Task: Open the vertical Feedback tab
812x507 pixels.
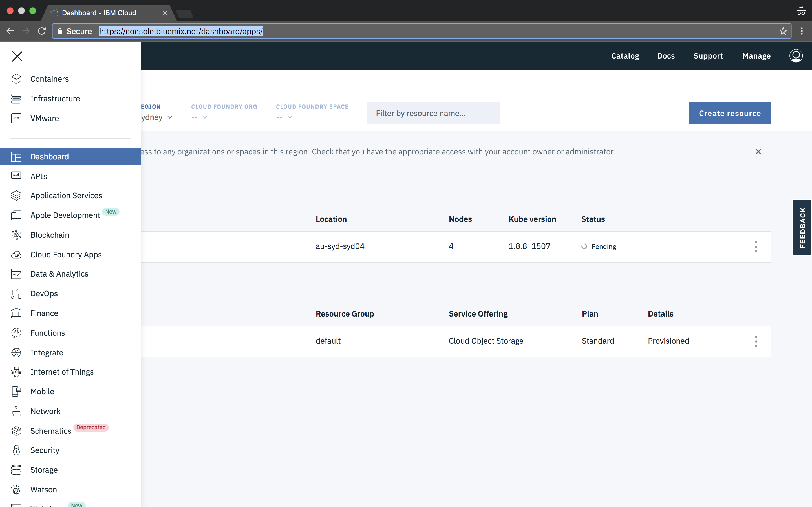Action: tap(802, 228)
